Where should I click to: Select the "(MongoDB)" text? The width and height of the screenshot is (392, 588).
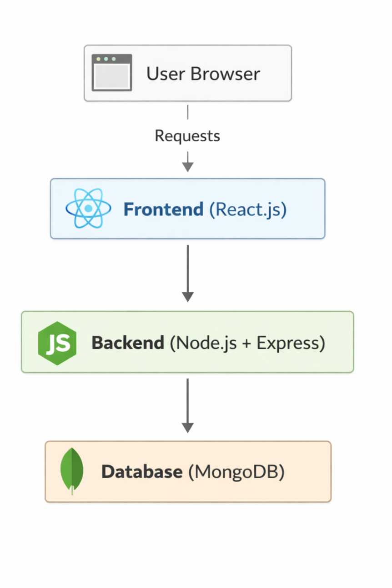click(x=236, y=472)
